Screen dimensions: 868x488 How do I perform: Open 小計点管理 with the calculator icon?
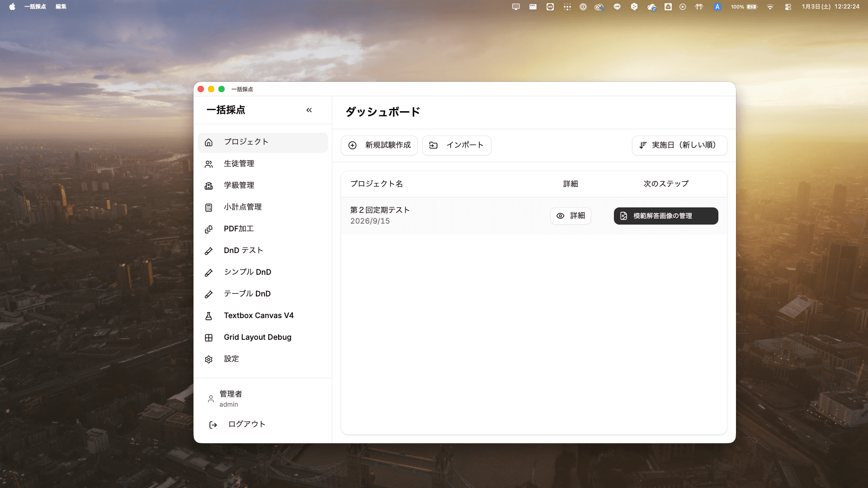click(x=208, y=207)
